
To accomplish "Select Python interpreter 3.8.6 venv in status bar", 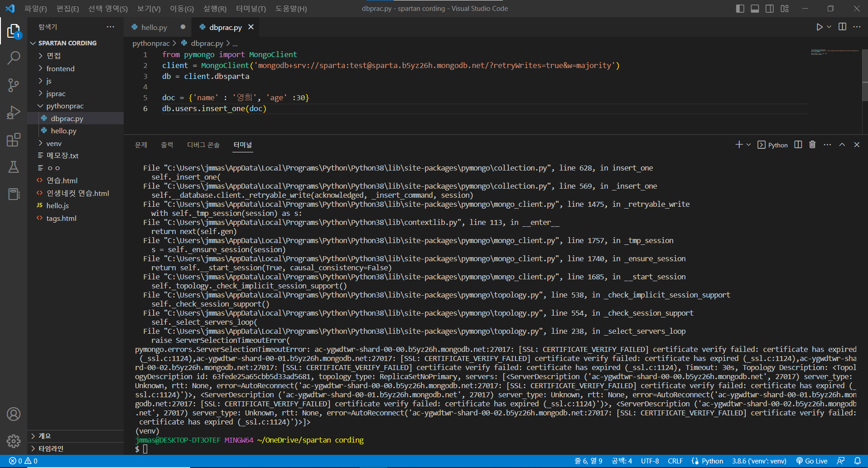I will pos(759,461).
